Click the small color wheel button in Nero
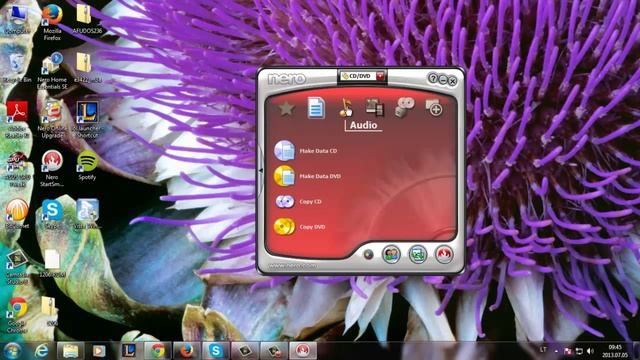The height and width of the screenshot is (360, 640). pos(368,255)
